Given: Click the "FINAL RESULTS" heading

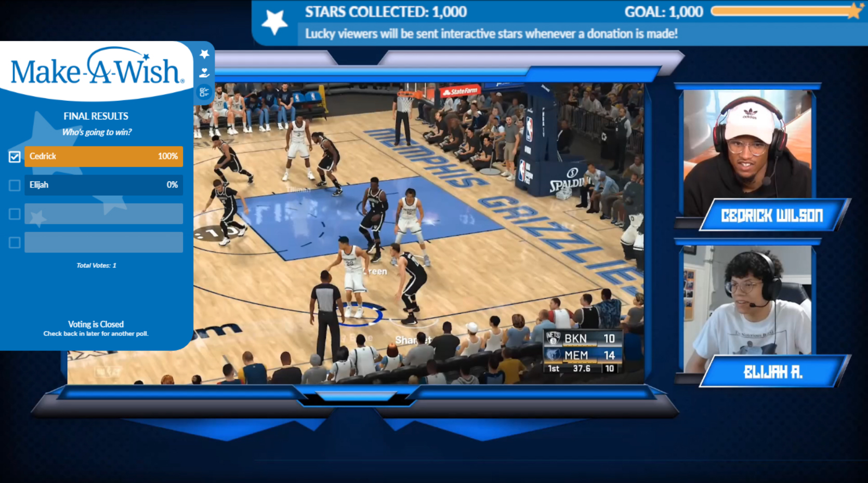Looking at the screenshot, I should [x=96, y=116].
